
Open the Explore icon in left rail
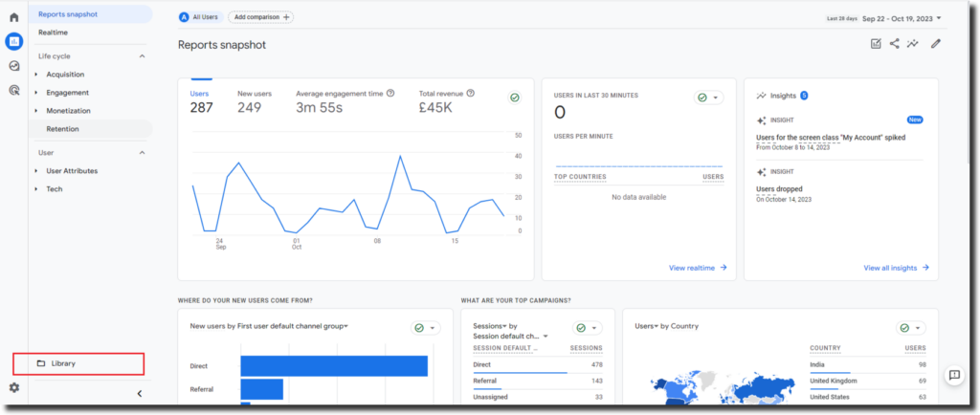(14, 66)
